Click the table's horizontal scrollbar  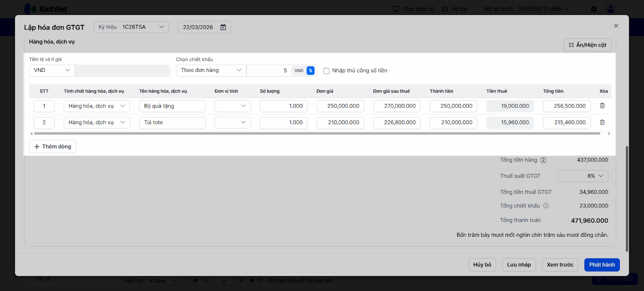coord(317,133)
